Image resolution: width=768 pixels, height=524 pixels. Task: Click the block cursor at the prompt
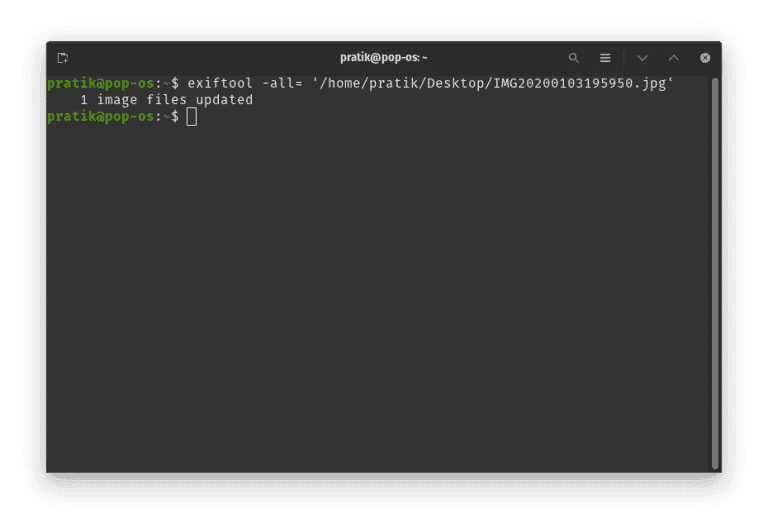click(192, 117)
